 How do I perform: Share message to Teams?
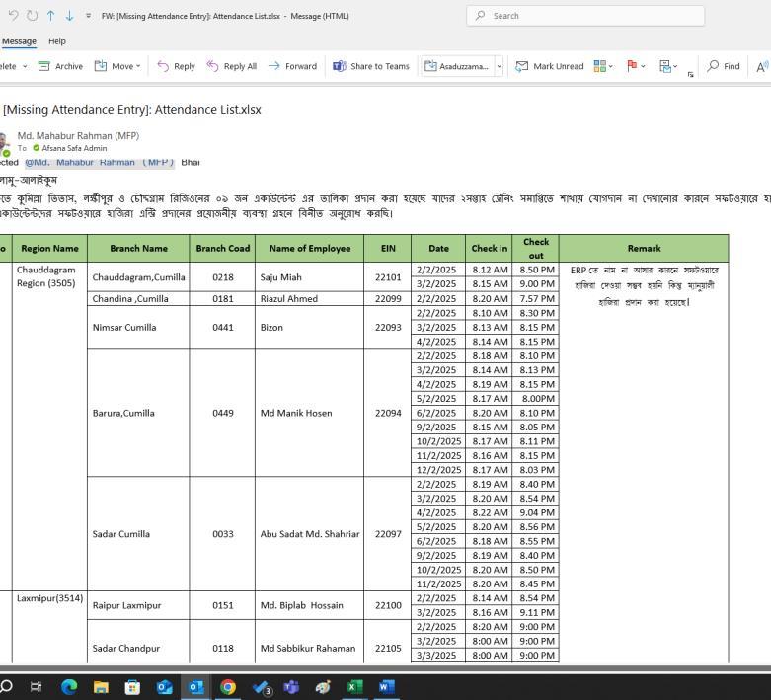coord(371,66)
